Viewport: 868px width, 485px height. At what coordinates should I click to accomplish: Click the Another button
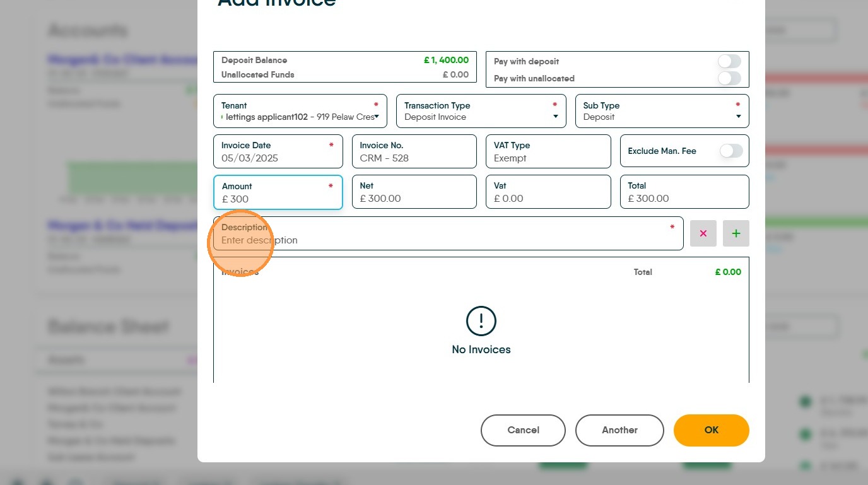tap(619, 430)
